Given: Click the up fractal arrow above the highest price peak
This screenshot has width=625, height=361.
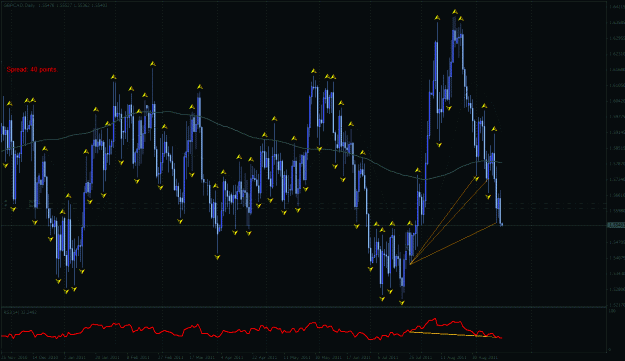Looking at the screenshot, I should (455, 12).
